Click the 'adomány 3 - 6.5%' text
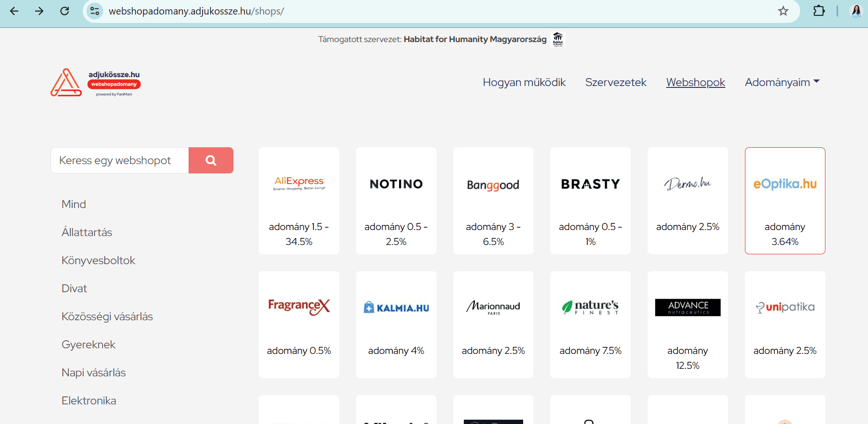 point(493,234)
